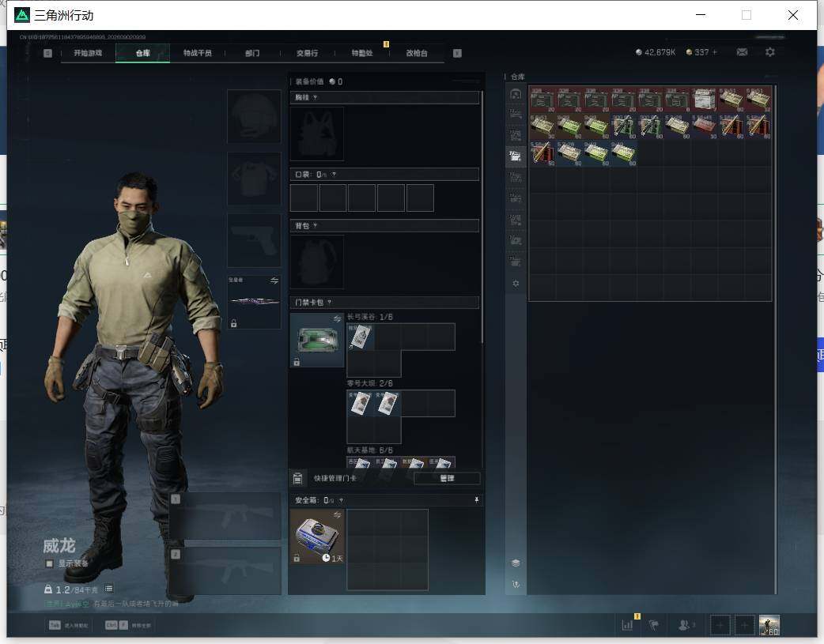The image size is (824, 644).
Task: Click the swap arrows on knife slot
Action: (x=274, y=281)
